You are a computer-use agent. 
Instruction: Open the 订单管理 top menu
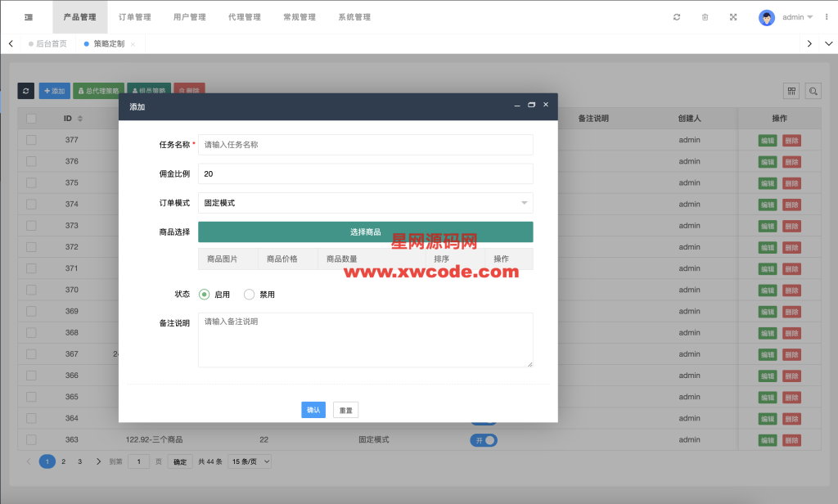tap(134, 17)
